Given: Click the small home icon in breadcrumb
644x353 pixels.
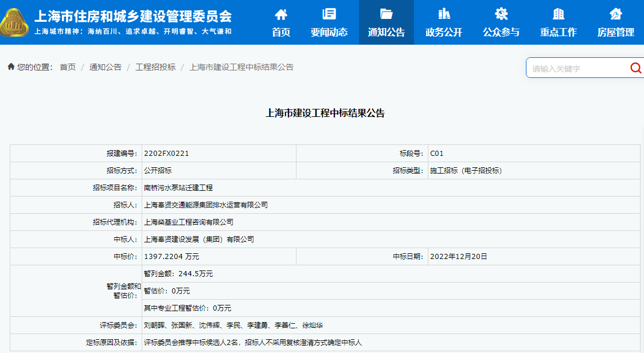Looking at the screenshot, I should [x=11, y=67].
